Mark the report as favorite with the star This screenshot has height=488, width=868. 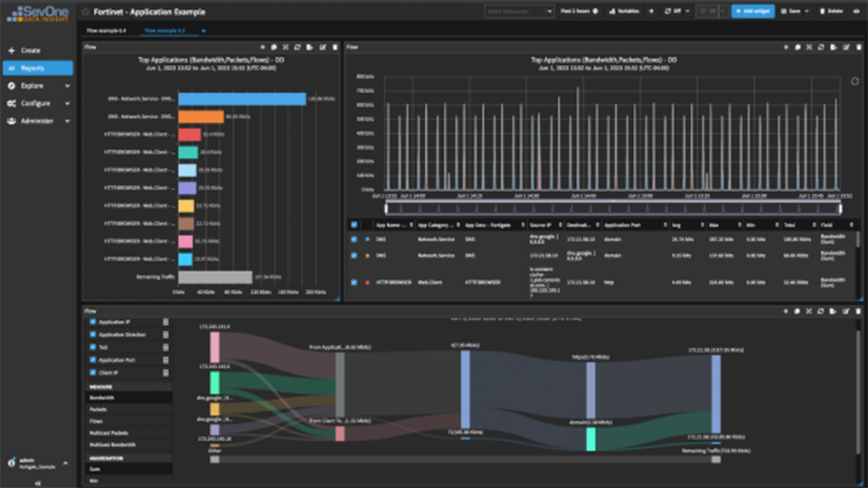85,12
